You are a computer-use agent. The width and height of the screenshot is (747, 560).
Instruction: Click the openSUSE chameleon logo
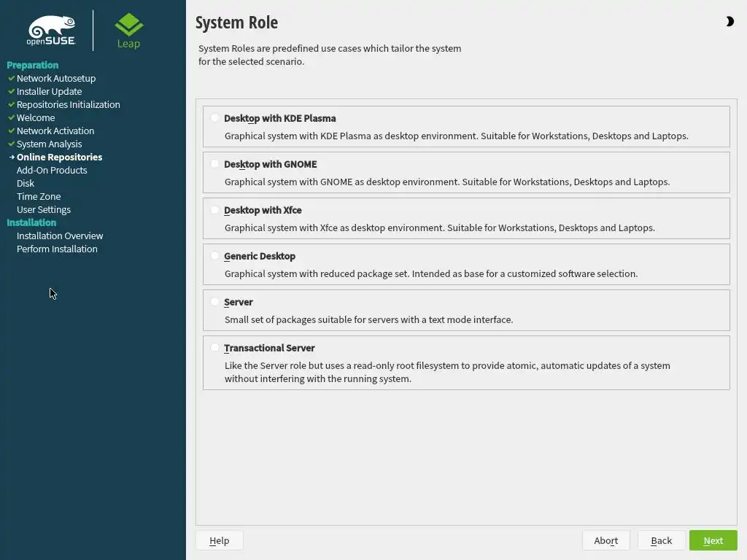tap(51, 31)
